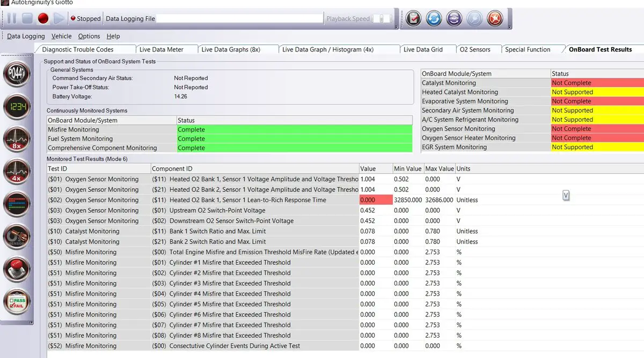Screen dimensions: 644x358
Task: Select the Heated Catalyst Monitoring row
Action: (x=532, y=92)
